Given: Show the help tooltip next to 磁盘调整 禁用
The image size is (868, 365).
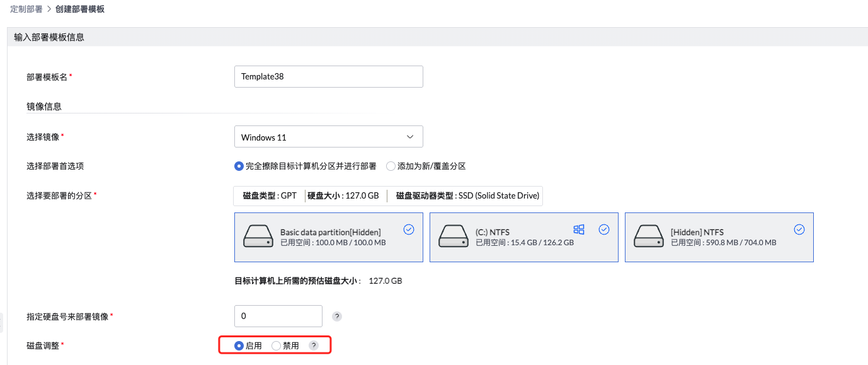Looking at the screenshot, I should click(x=314, y=345).
